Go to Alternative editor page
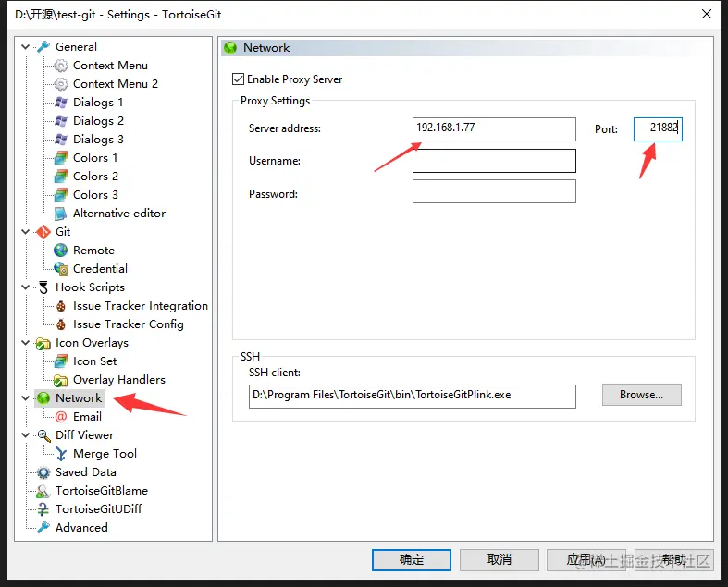 click(x=119, y=214)
